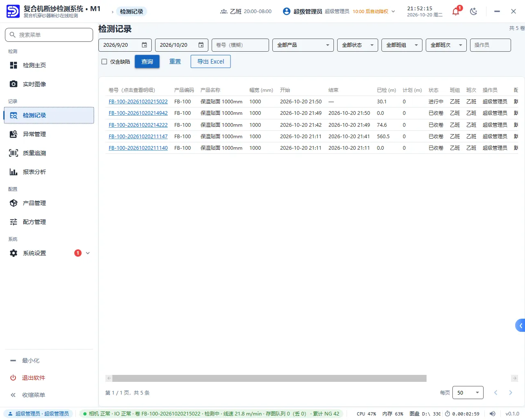Open the 全部状态 dropdown

[x=358, y=45]
